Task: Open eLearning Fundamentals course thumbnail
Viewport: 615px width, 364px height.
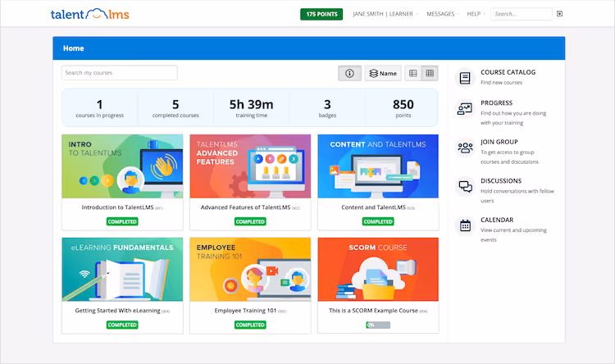Action: 122,270
